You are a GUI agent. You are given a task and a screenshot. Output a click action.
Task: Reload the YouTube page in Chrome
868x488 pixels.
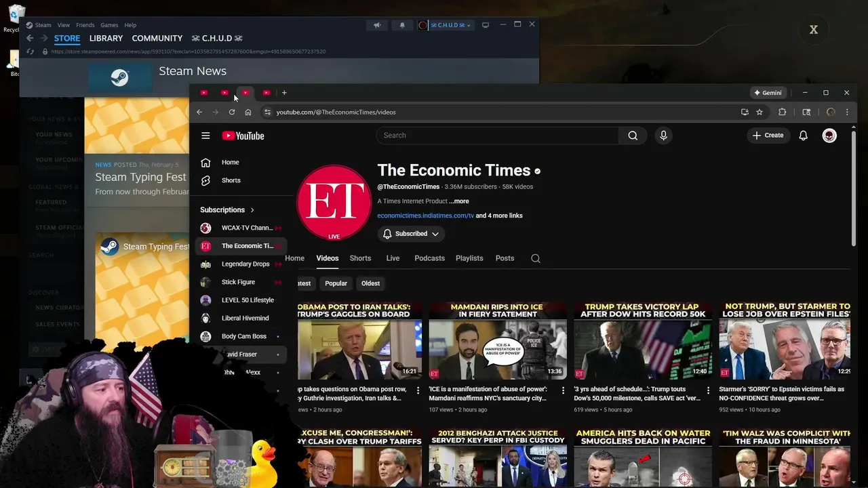click(232, 112)
